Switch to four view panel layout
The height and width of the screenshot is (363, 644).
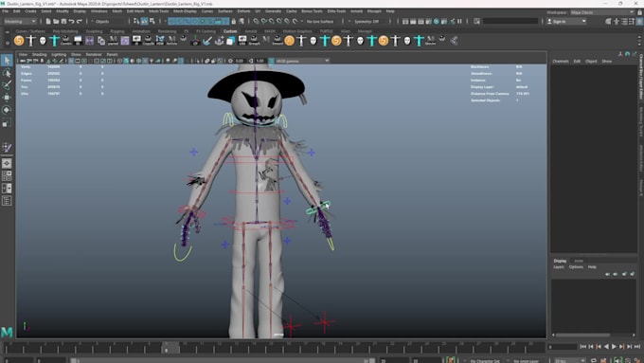point(7,176)
